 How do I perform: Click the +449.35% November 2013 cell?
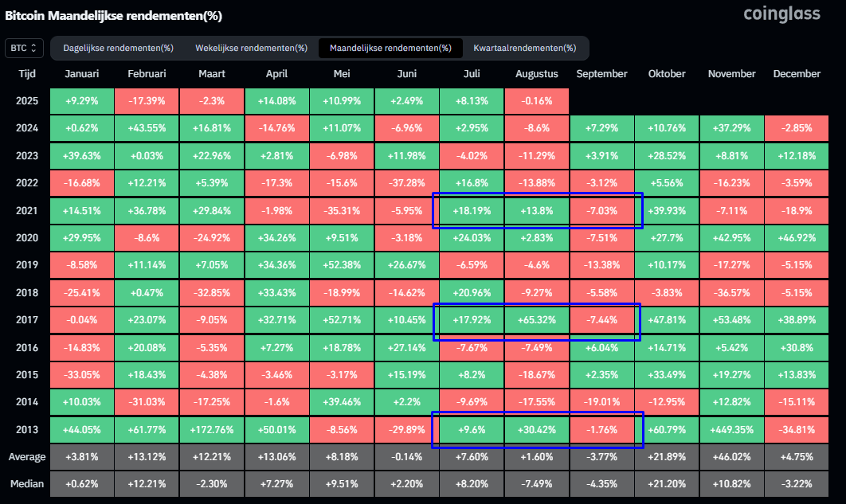point(731,430)
